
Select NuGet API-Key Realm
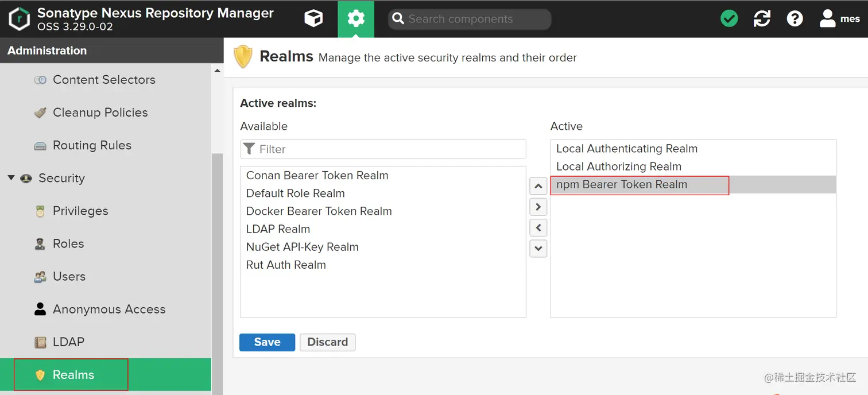(383, 247)
